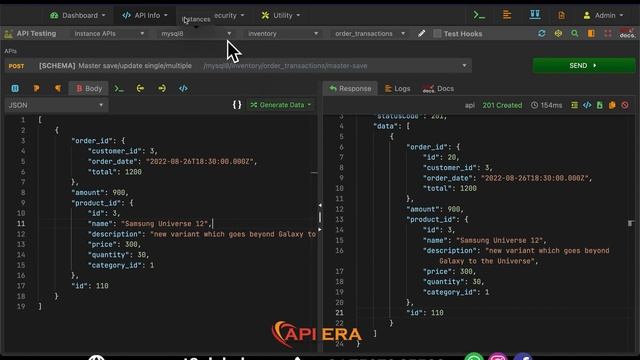Open the yellow left-arrow request hook icon
The width and height of the screenshot is (640, 360).
(140, 88)
